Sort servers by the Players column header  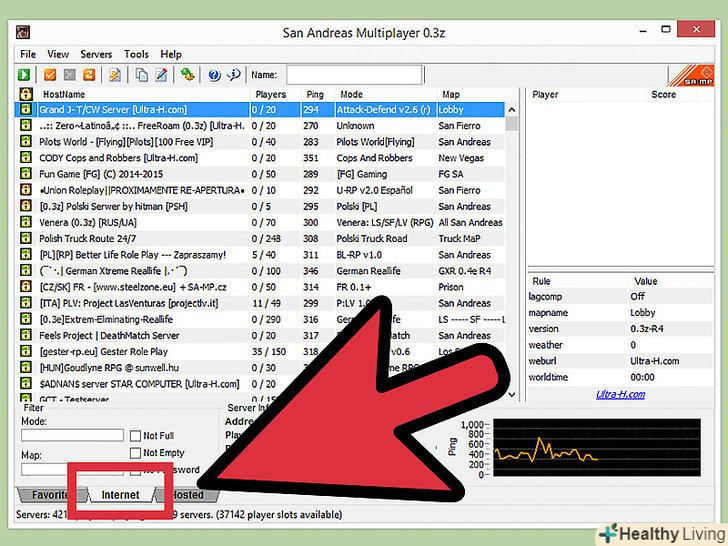(x=270, y=94)
